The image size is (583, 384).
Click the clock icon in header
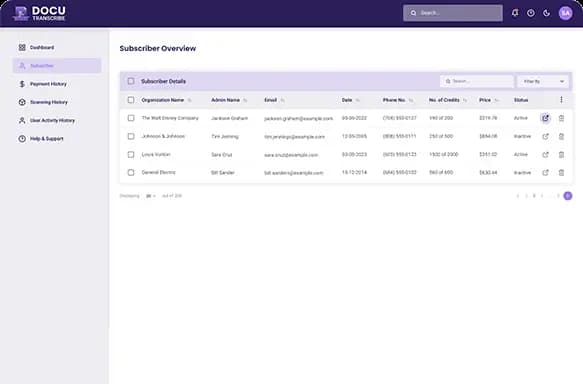click(x=531, y=13)
